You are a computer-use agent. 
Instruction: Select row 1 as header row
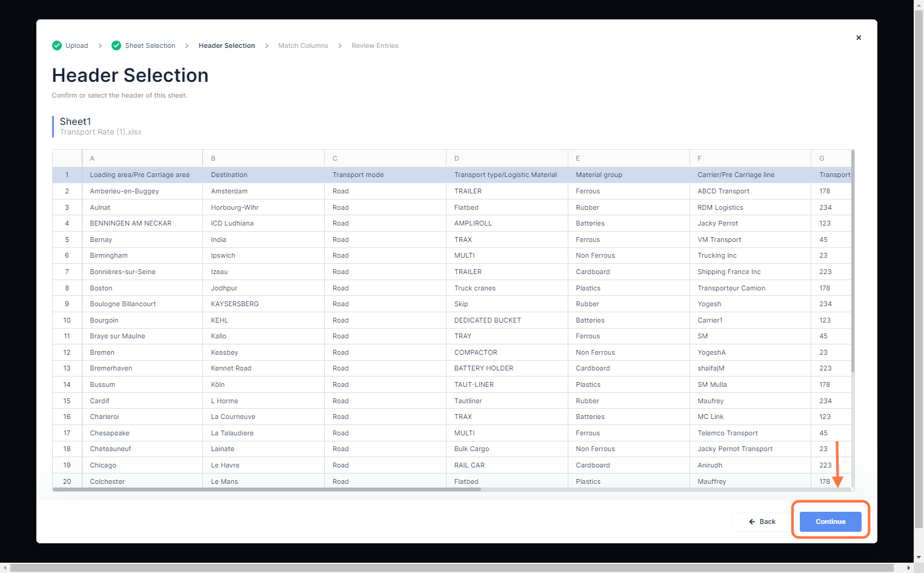[x=67, y=175]
